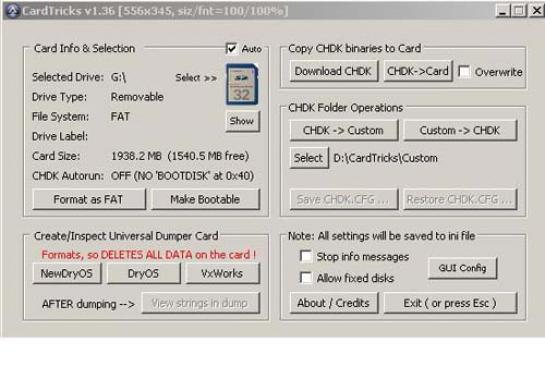Open About / Credits

click(x=334, y=303)
